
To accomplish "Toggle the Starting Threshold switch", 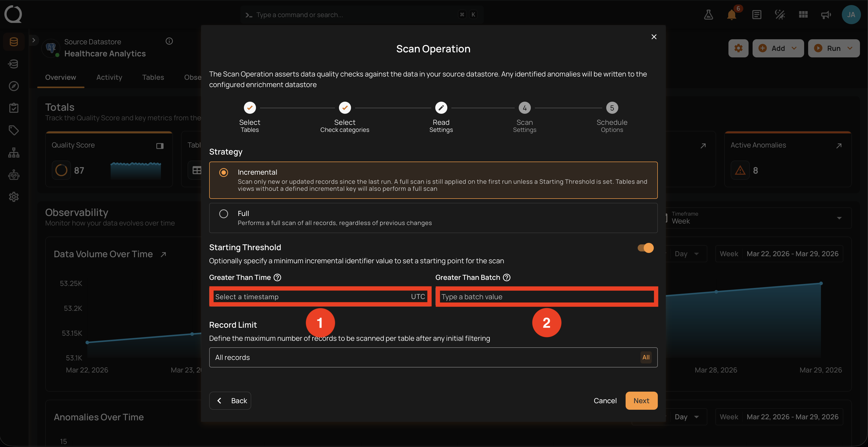I will point(645,248).
